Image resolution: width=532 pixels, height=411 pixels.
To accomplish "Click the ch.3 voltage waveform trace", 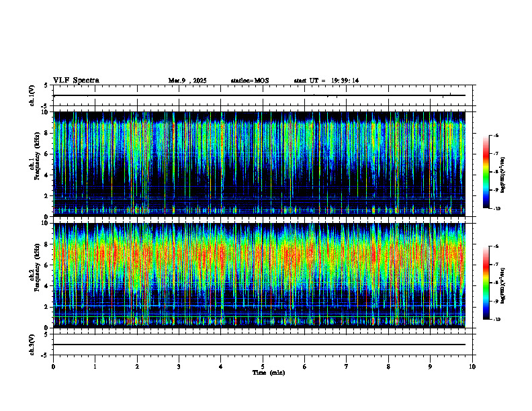I will coord(259,345).
